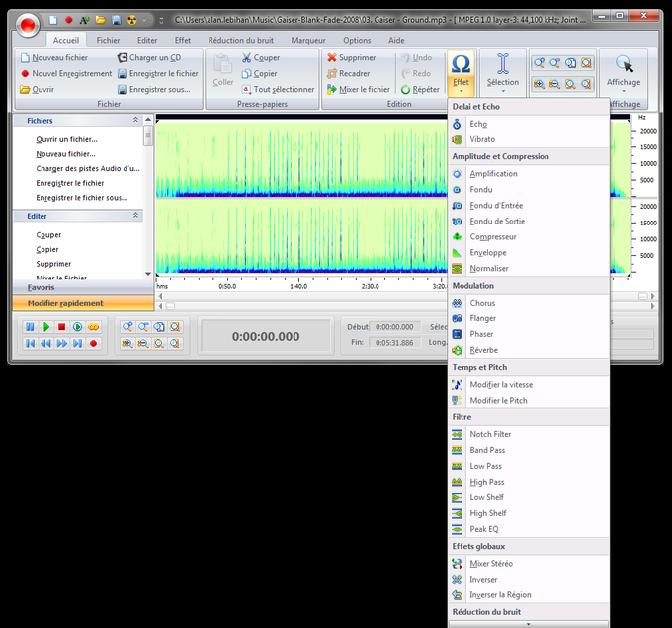
Task: Click Supprimer in Editer side panel
Action: pyautogui.click(x=53, y=264)
